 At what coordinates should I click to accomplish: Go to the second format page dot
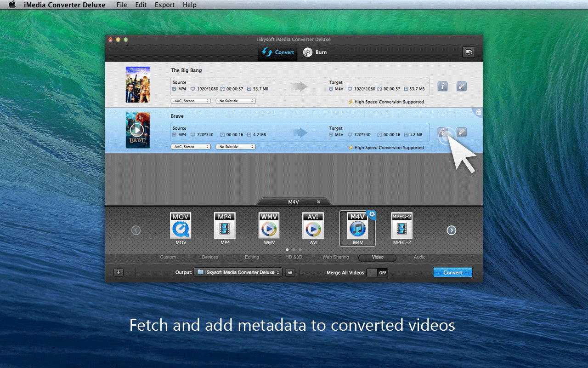[294, 250]
